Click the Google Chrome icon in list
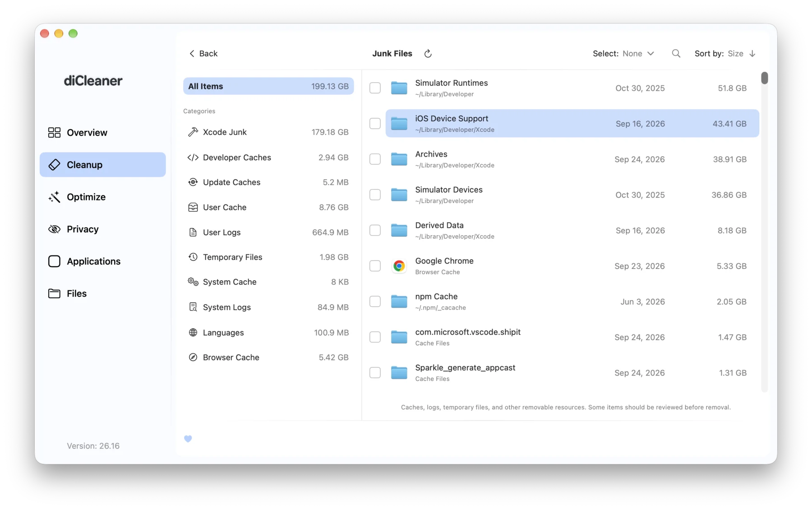 pyautogui.click(x=399, y=266)
